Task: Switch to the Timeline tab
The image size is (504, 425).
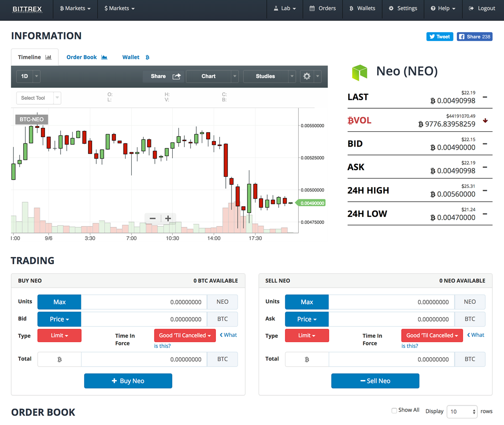Action: [x=35, y=57]
